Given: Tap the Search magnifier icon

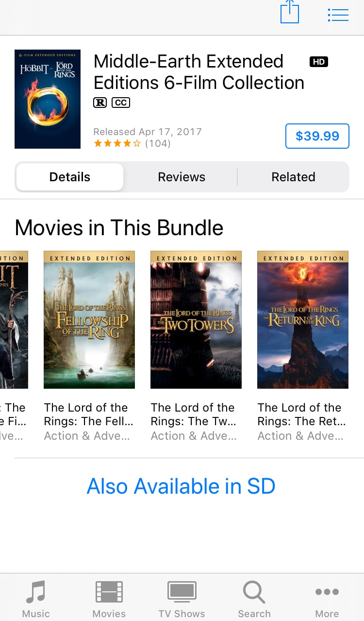Looking at the screenshot, I should tap(254, 592).
